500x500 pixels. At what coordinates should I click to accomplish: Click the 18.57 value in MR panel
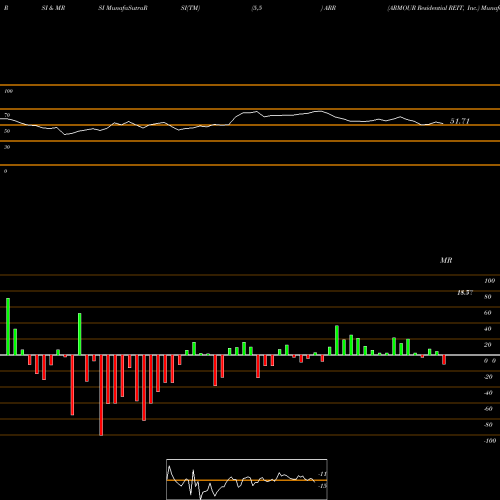coord(465,293)
